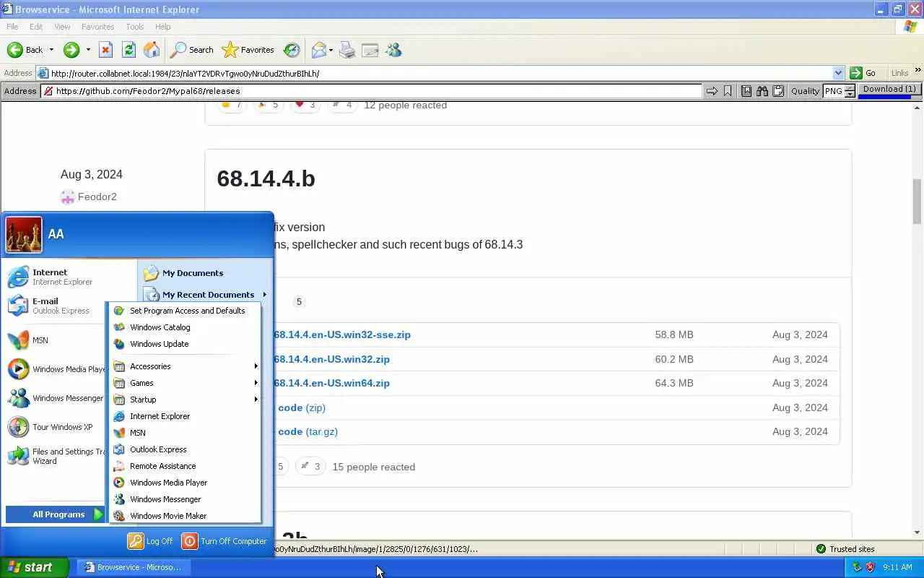
Task: Open the Help menu
Action: pyautogui.click(x=162, y=27)
